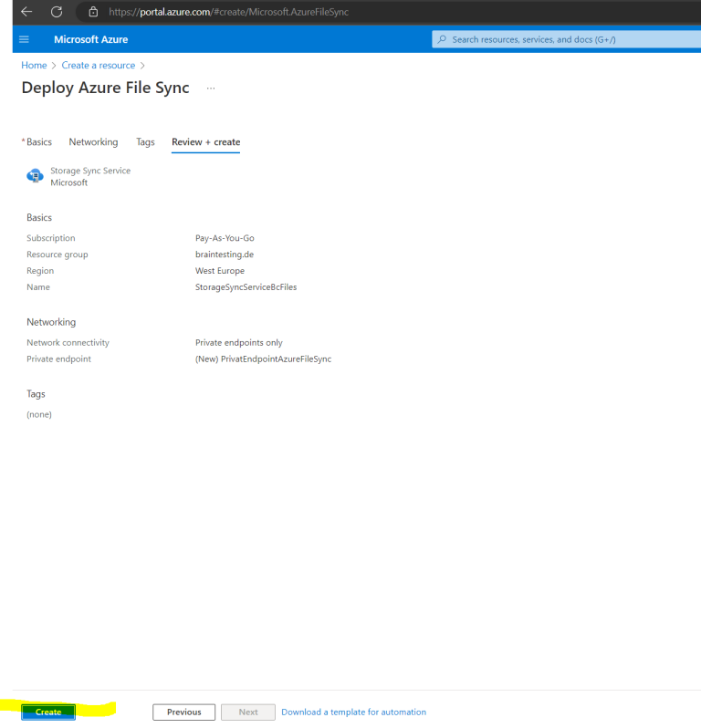This screenshot has width=701, height=728.
Task: Click the Network connectivity label
Action: tap(68, 343)
